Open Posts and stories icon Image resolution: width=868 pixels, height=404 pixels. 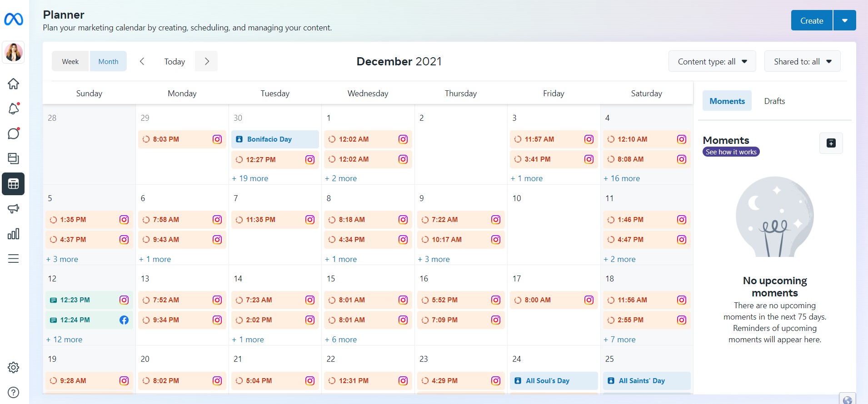(14, 158)
